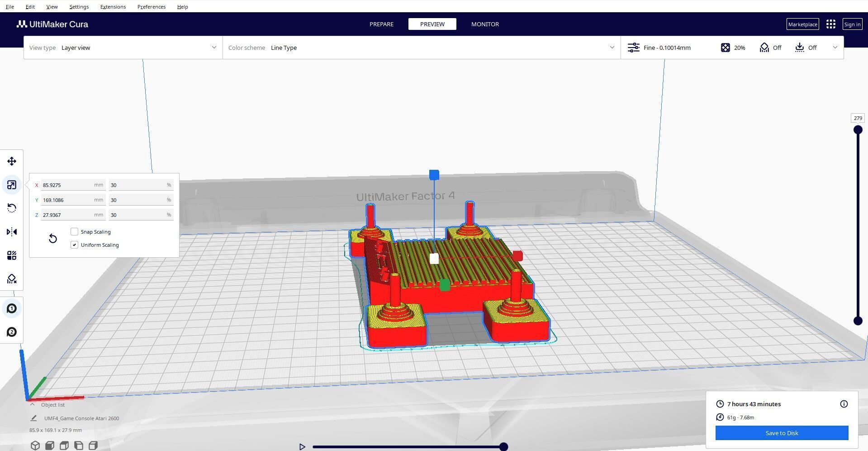Viewport: 868px width, 451px height.
Task: Click the X dimension mm field
Action: click(x=73, y=185)
